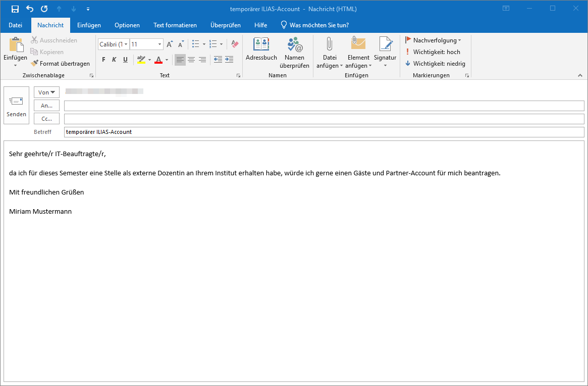588x386 pixels.
Task: Open Text group dialog launcher
Action: [x=239, y=75]
